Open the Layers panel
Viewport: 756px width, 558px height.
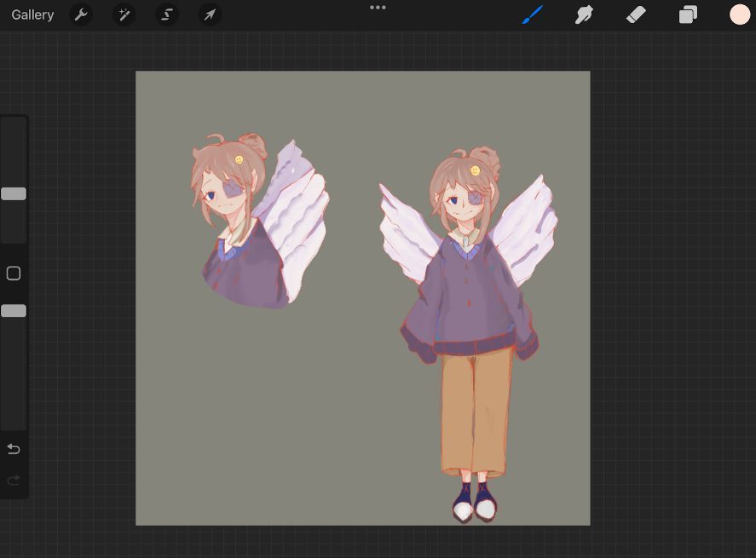(688, 15)
